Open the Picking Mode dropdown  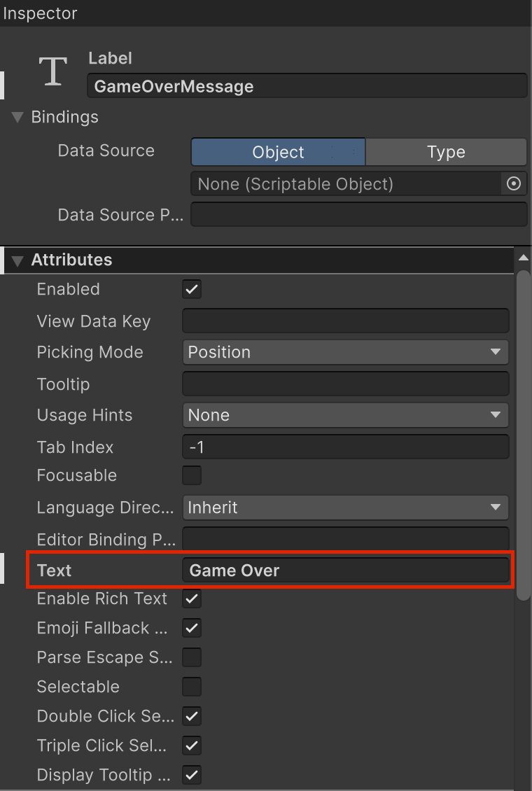pos(345,352)
